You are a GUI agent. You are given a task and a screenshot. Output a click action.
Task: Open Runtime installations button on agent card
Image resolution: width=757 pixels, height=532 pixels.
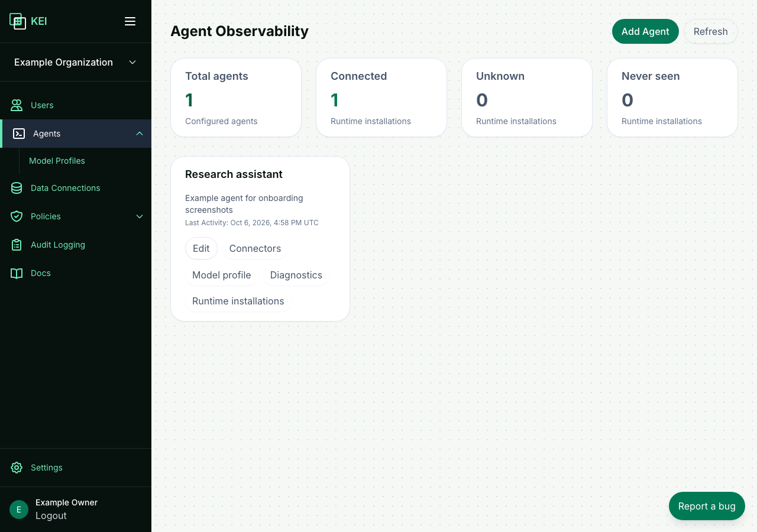(238, 301)
